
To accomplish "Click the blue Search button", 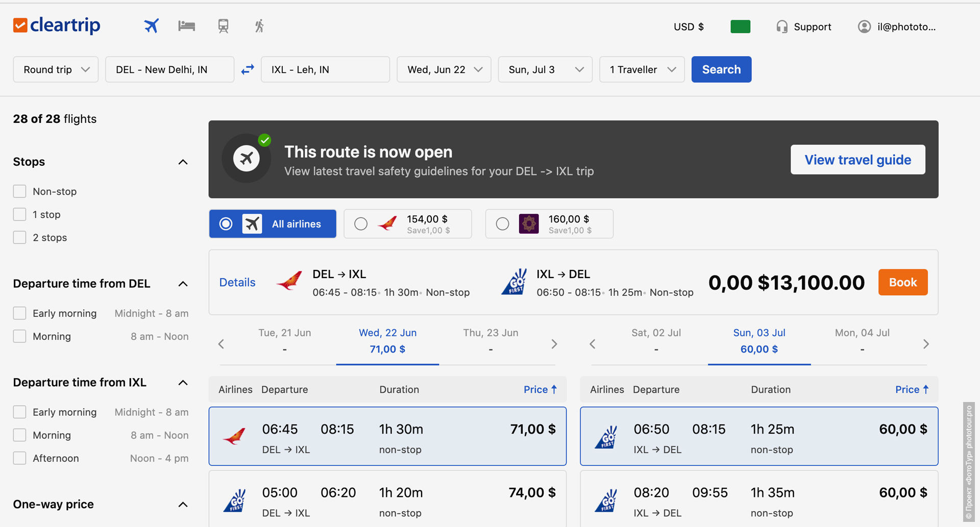I will pos(721,69).
